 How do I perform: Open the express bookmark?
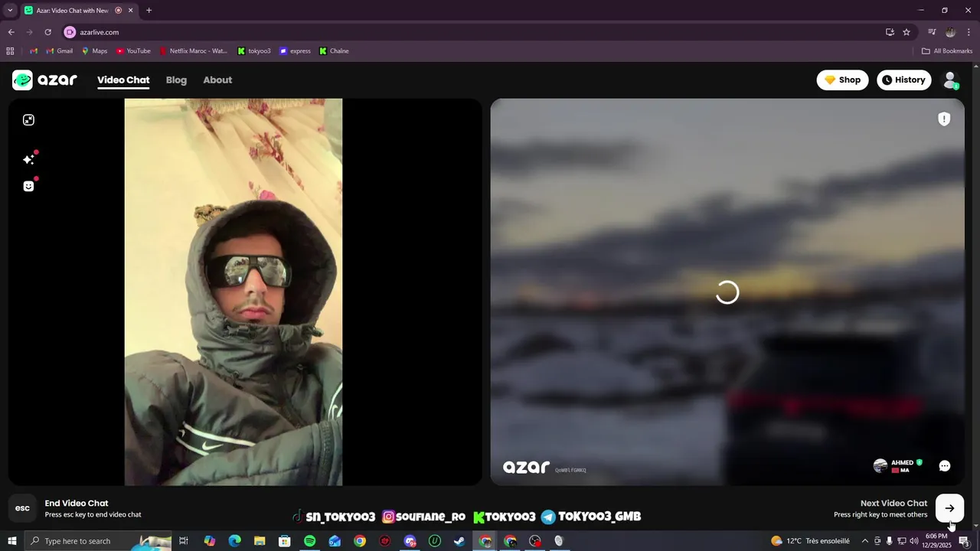point(295,51)
